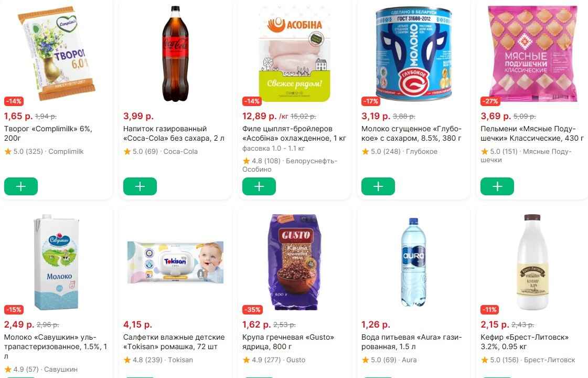Add Глубокое condensed milk to cart
Screen dimensions: 588x378
[378, 186]
